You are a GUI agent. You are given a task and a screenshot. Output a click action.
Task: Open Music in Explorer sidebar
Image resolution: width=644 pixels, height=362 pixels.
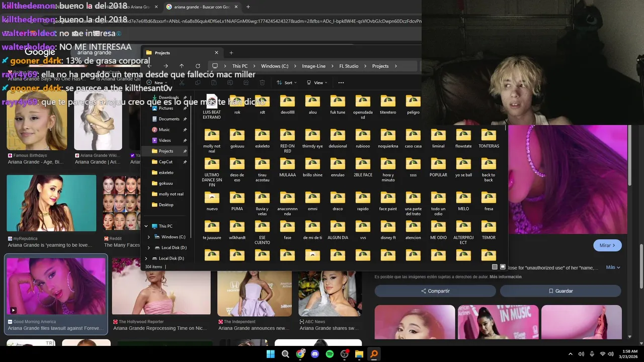(164, 130)
